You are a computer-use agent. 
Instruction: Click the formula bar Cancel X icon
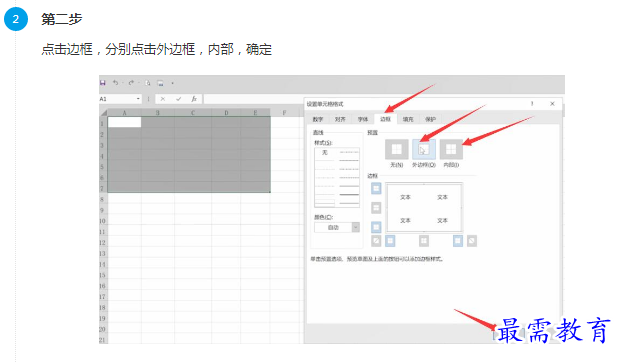pyautogui.click(x=163, y=99)
